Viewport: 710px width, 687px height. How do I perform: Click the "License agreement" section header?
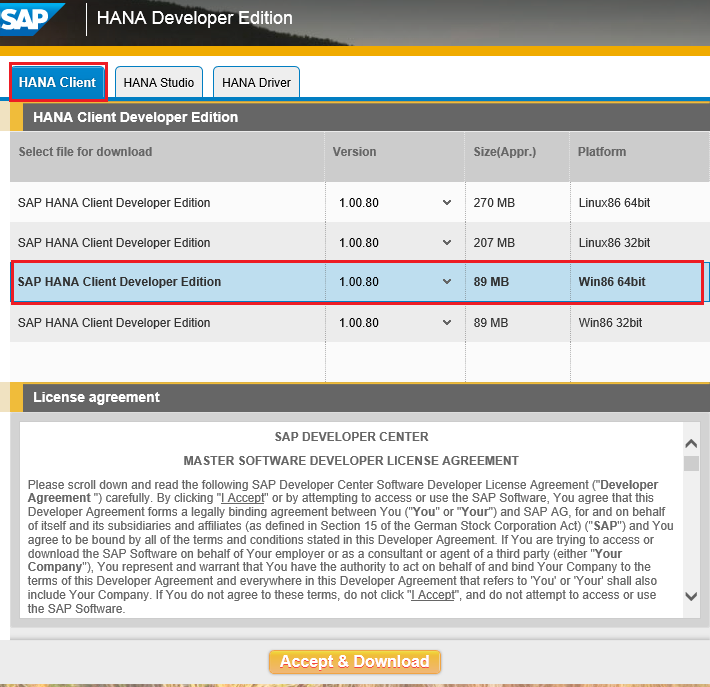click(x=96, y=397)
